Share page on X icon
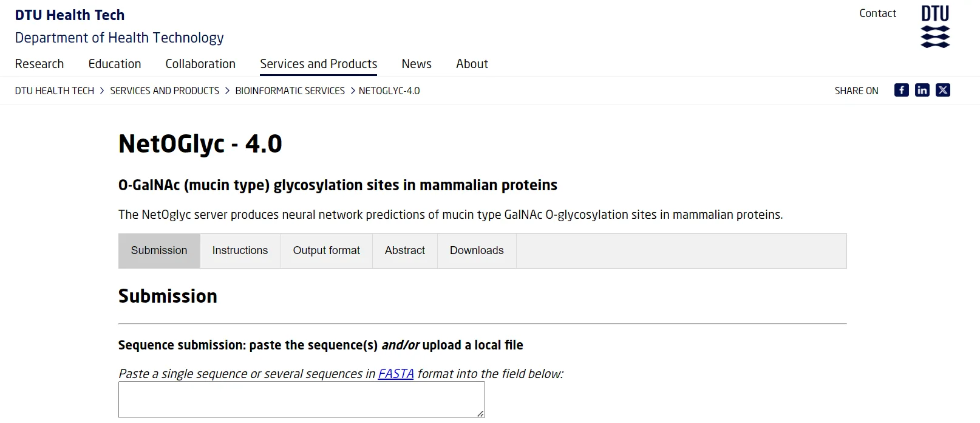 (x=942, y=91)
